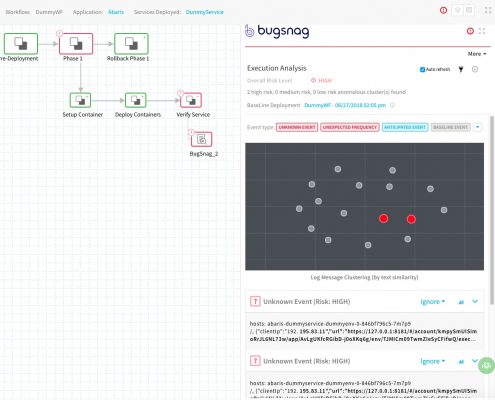Toggle the Auto refresh checkbox
This screenshot has width=495, height=400.
pyautogui.click(x=422, y=69)
